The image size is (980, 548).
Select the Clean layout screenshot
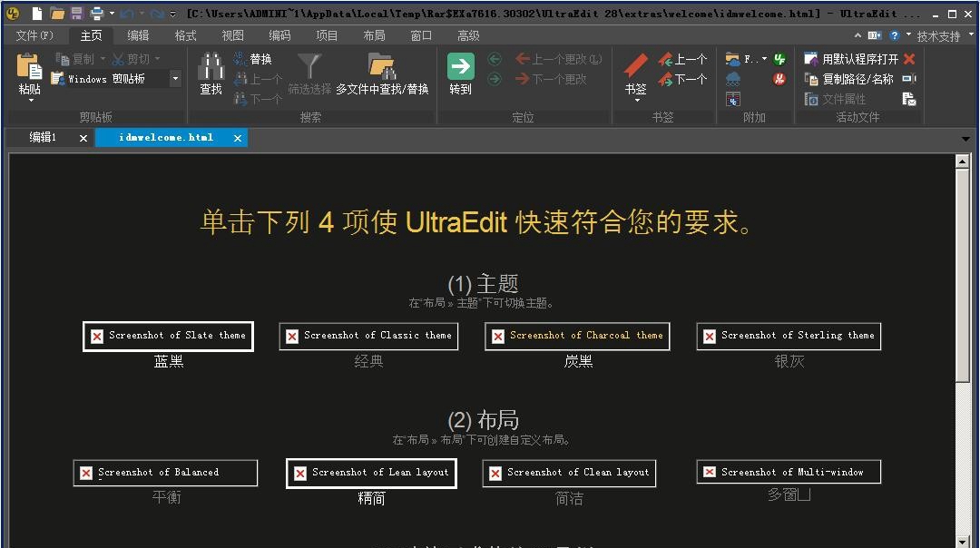[x=569, y=473]
